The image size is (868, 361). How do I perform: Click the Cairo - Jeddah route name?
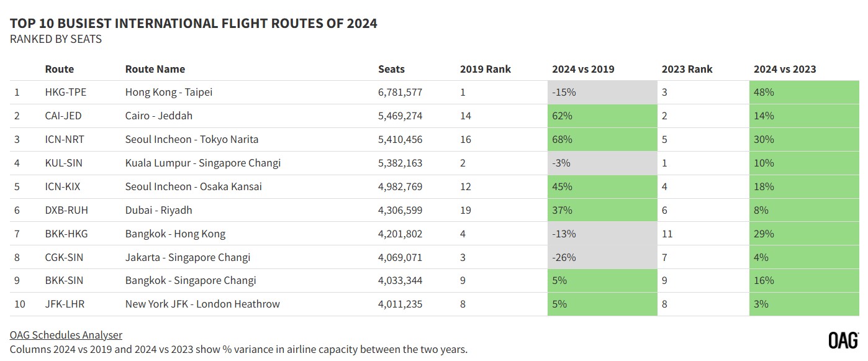(159, 116)
